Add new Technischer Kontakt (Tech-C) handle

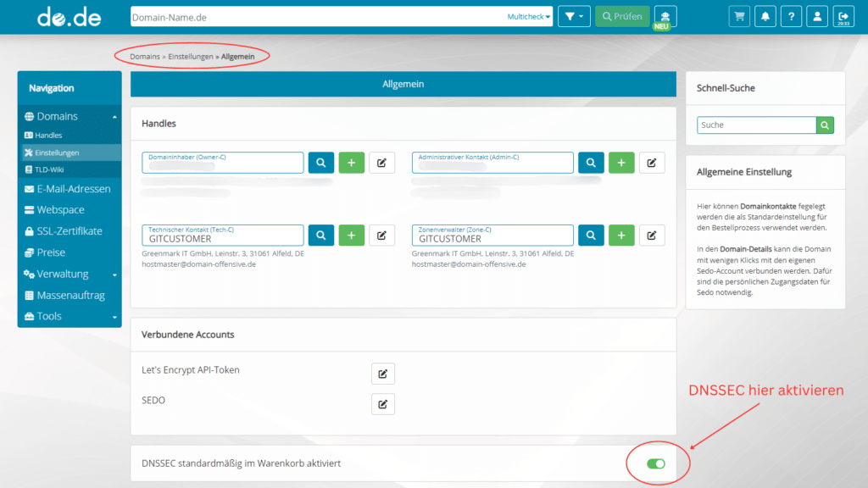352,236
